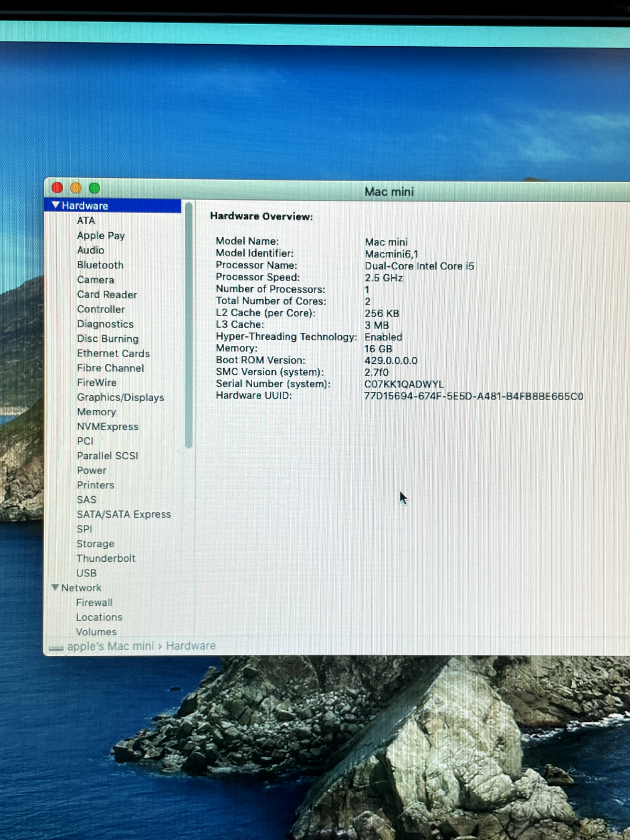Screen dimensions: 630x840
Task: Collapse the Network disclosure triangle
Action: tap(55, 587)
